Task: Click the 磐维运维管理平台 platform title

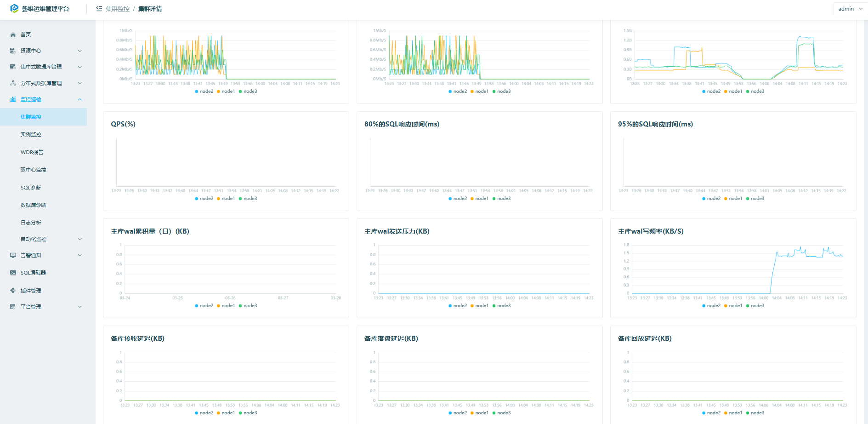Action: coord(45,9)
